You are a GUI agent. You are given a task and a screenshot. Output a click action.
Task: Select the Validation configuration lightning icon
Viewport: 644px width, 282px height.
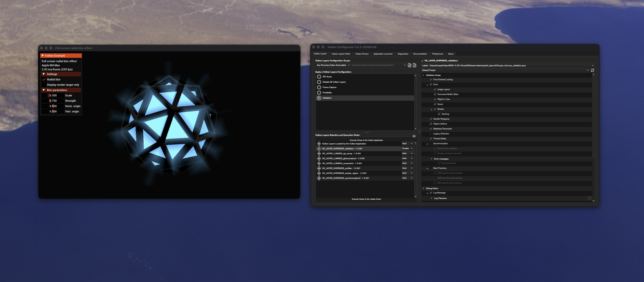click(318, 98)
